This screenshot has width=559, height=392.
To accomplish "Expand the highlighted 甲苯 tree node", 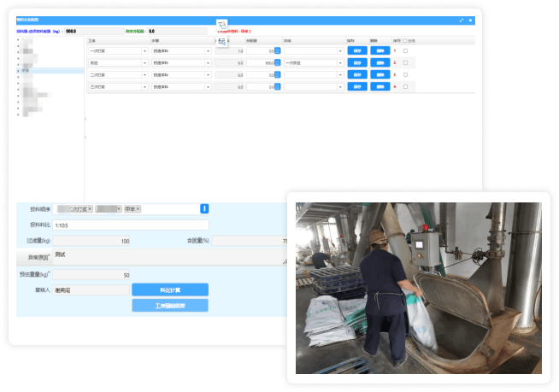I will 19,71.
